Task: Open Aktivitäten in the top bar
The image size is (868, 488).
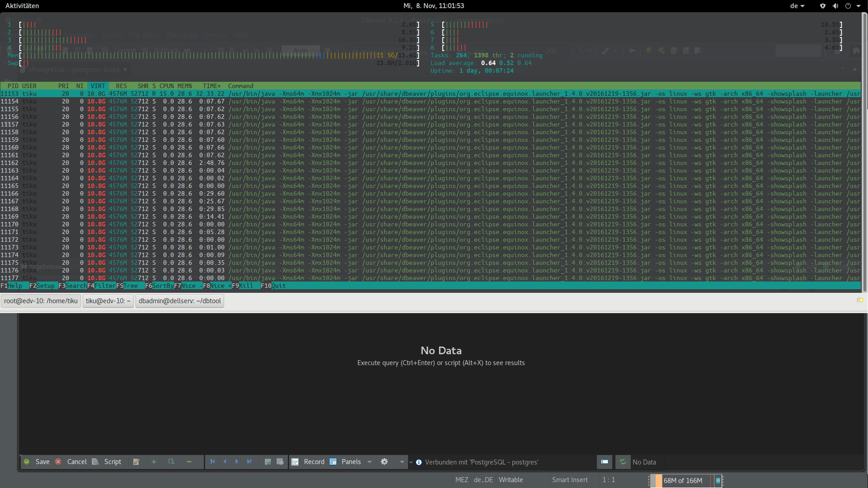Action: pyautogui.click(x=22, y=6)
